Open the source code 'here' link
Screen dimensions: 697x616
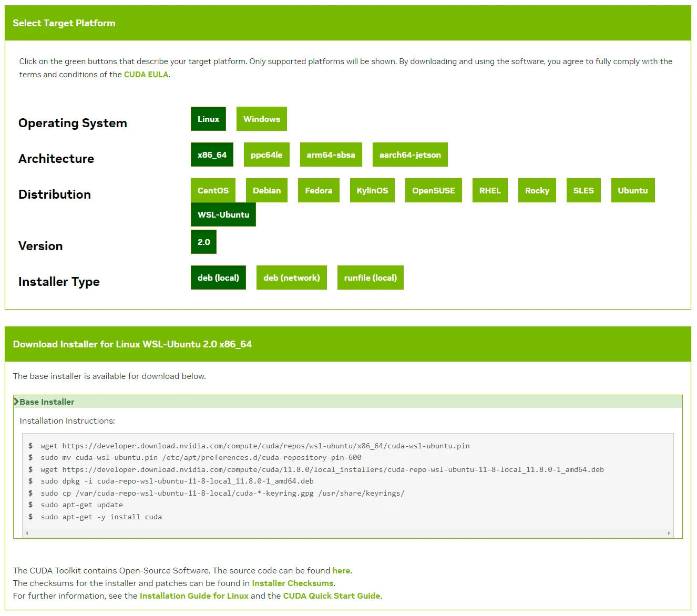(x=341, y=570)
